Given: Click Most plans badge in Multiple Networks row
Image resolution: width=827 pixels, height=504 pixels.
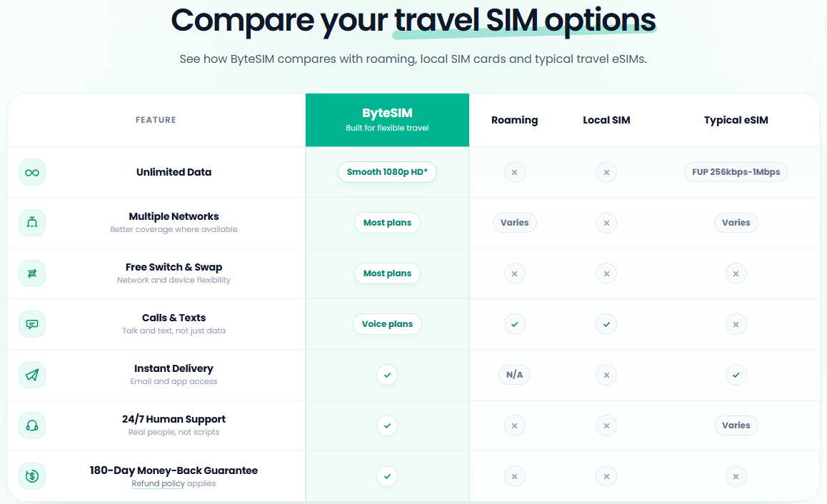Looking at the screenshot, I should click(387, 223).
